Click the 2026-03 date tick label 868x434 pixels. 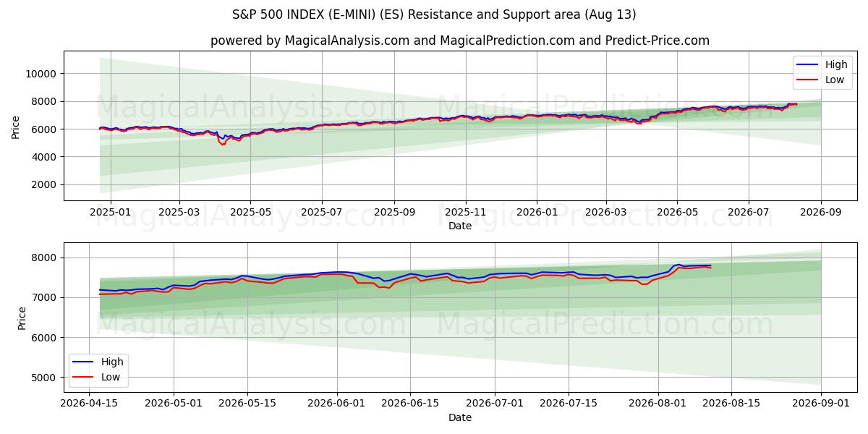pos(605,212)
